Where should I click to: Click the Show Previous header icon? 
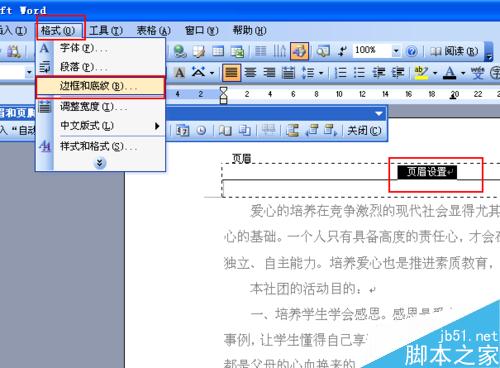312,130
